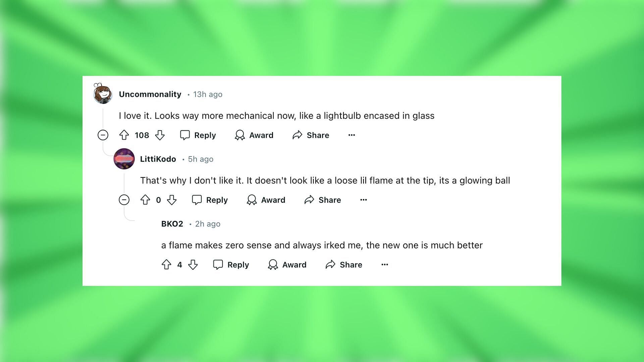Image resolution: width=644 pixels, height=362 pixels.
Task: Upvote BKO2's comment
Action: click(166, 265)
